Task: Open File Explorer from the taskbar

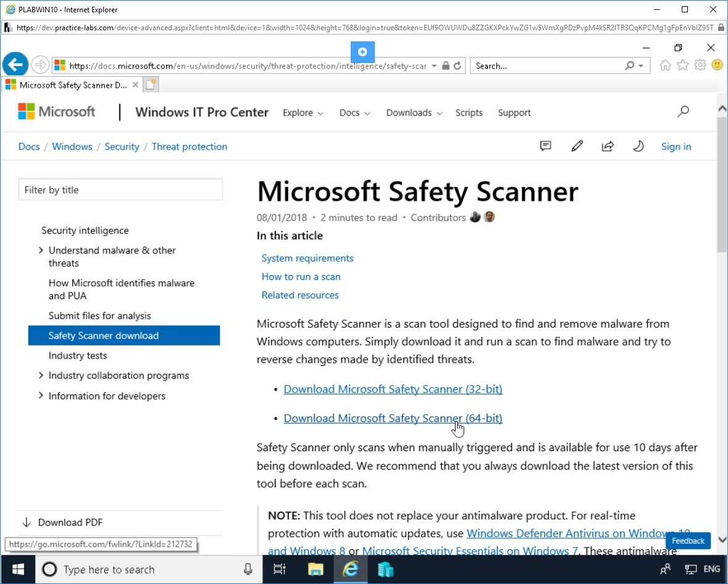Action: coord(316,569)
